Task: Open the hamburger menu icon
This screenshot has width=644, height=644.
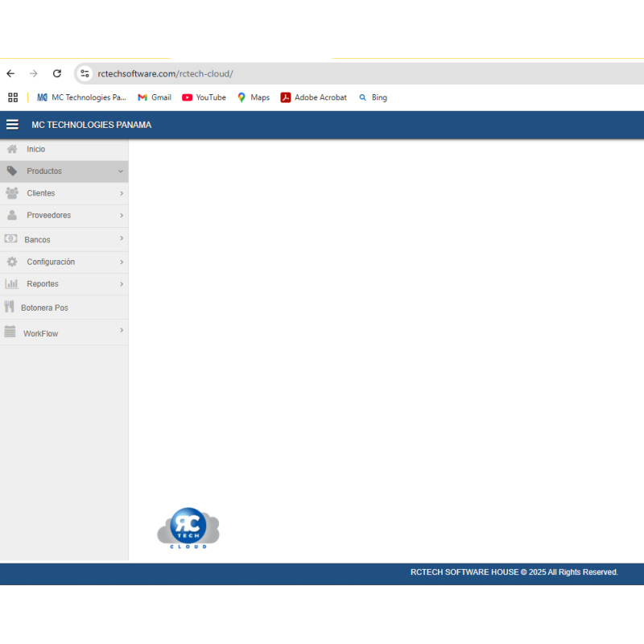Action: [x=12, y=125]
